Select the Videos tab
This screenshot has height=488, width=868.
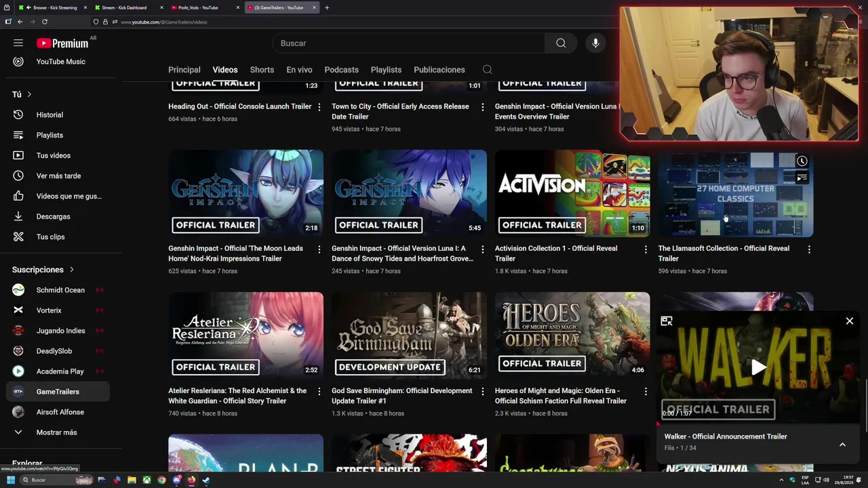point(225,70)
